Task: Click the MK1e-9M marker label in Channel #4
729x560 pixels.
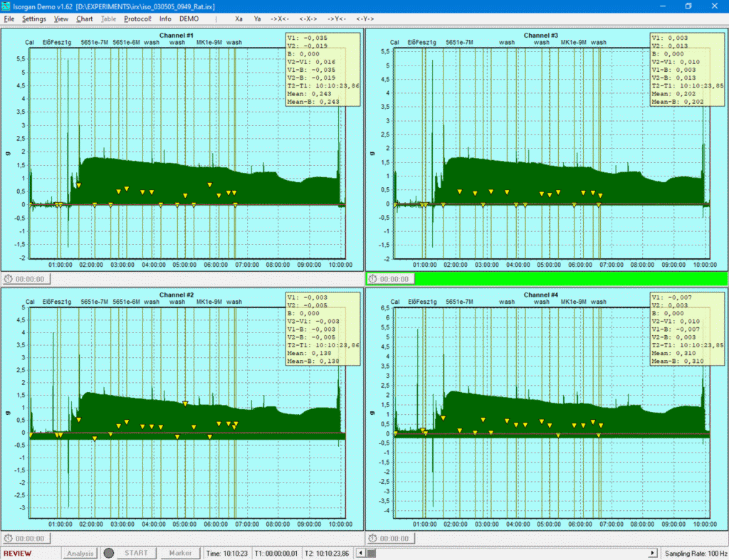Action: (573, 302)
